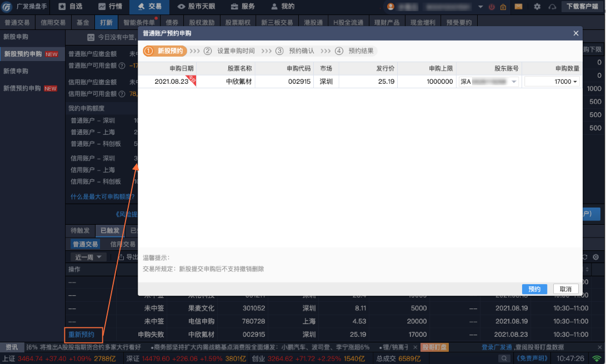
Task: Click the 取消 cancel button
Action: [x=565, y=289]
